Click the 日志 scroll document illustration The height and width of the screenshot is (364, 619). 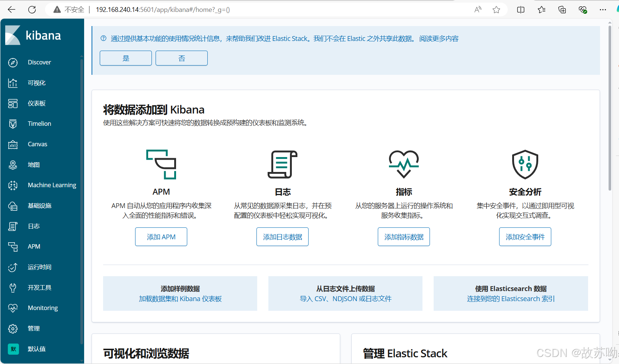coord(283,165)
